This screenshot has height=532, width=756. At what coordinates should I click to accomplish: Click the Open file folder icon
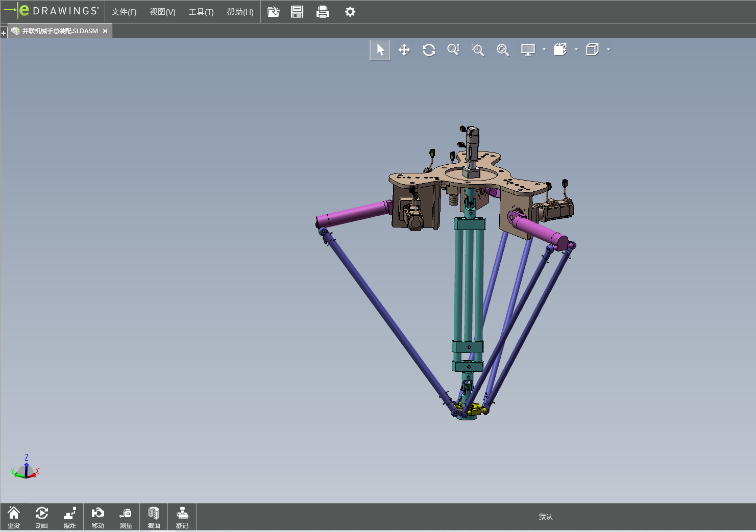[274, 12]
